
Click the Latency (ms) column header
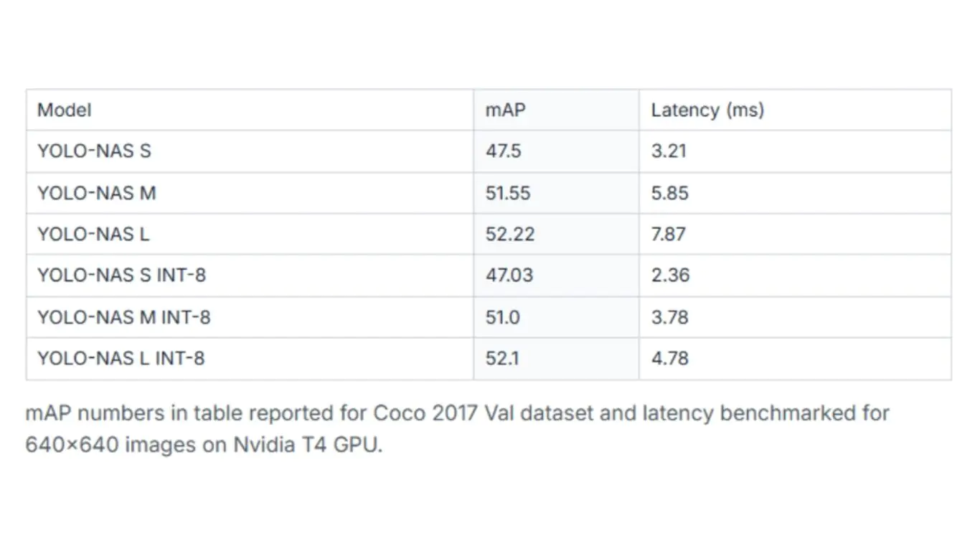(x=707, y=110)
